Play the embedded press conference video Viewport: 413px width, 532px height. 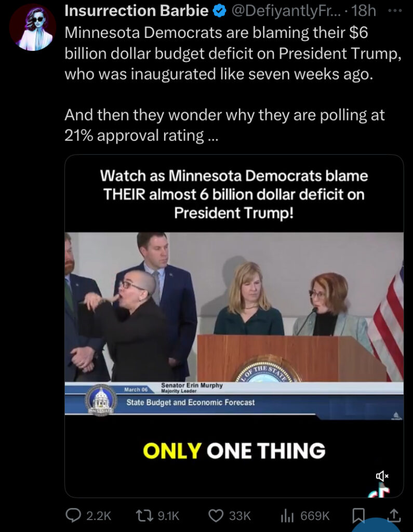(234, 326)
